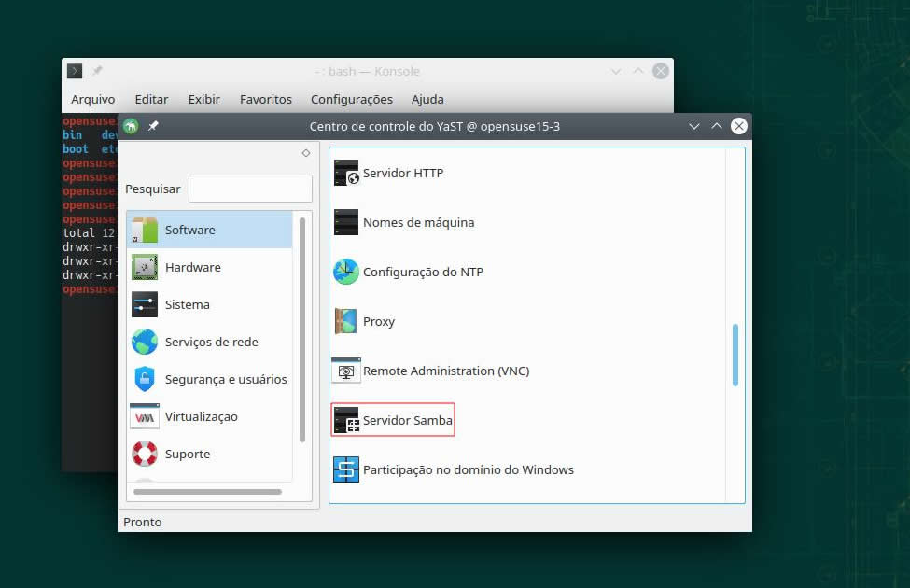Open the Servidor HTTP module icon

click(x=346, y=173)
